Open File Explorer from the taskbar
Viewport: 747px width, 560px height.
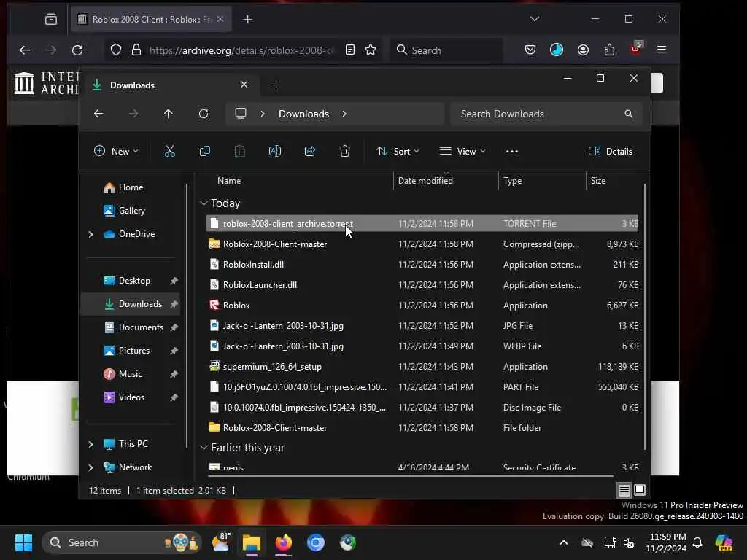tap(252, 542)
